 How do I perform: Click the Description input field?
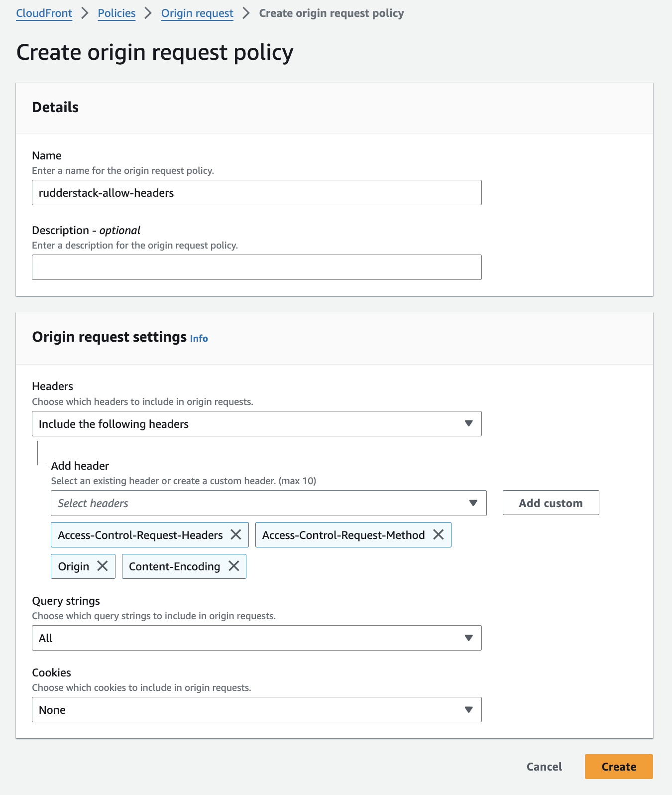pos(257,267)
